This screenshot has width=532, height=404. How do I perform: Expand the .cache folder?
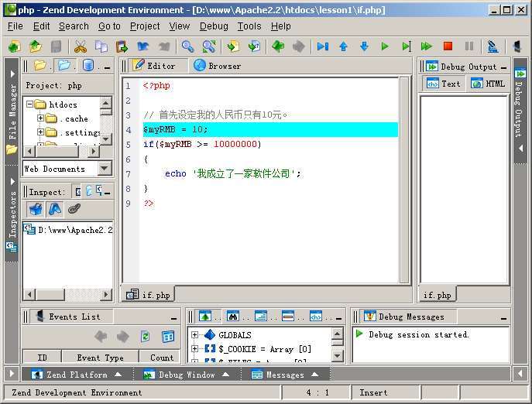[x=40, y=118]
